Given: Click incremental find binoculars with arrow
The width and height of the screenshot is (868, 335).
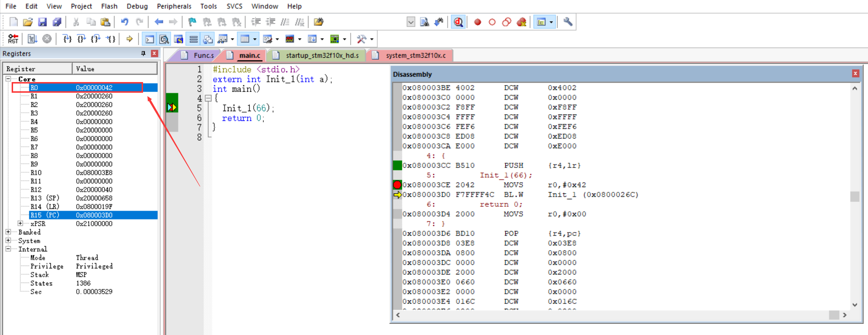Looking at the screenshot, I should [x=439, y=22].
